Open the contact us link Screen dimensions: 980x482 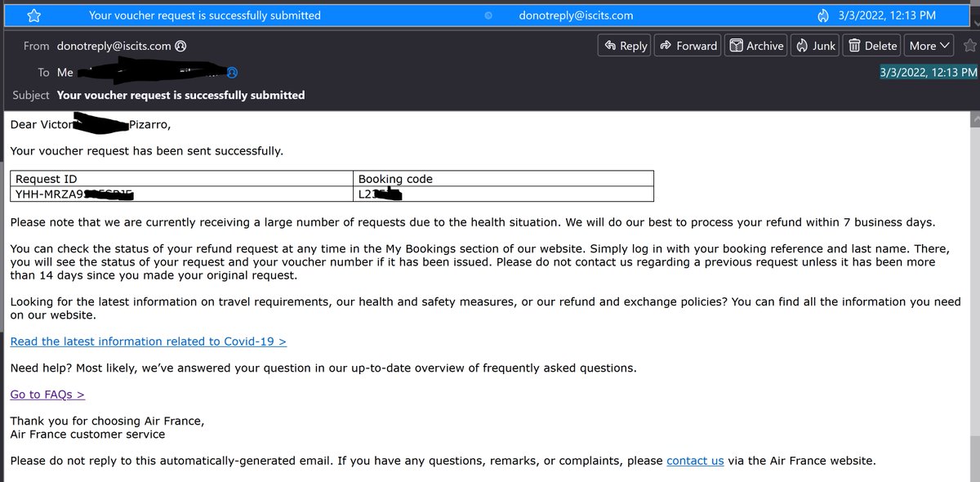(695, 461)
